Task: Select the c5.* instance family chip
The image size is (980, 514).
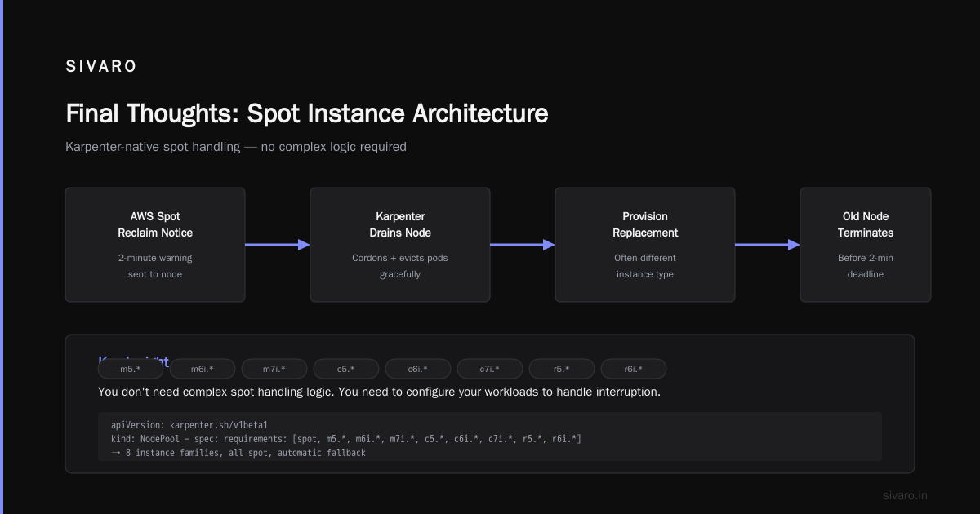Action: click(x=346, y=369)
